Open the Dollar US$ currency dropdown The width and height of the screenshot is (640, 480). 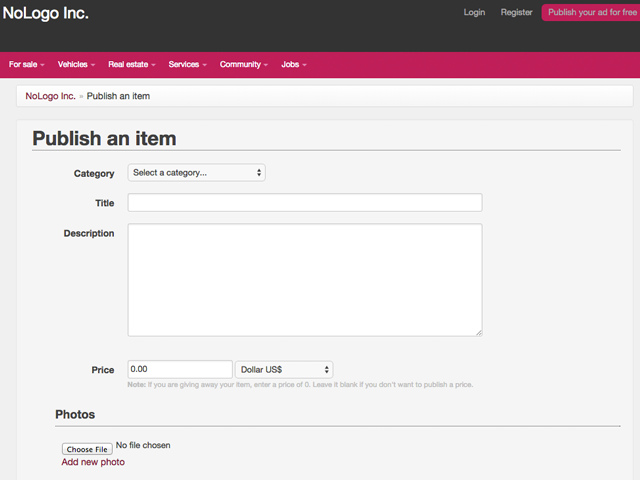(x=284, y=369)
